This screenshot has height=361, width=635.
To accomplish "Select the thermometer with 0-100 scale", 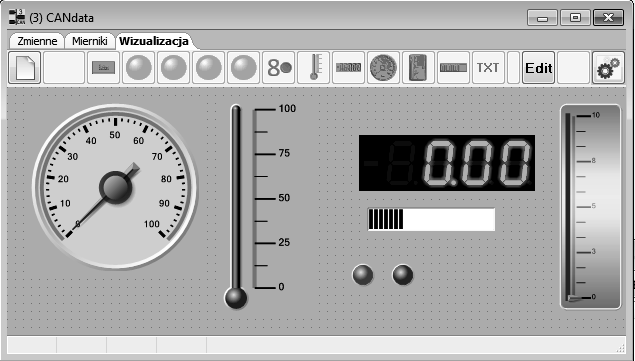I will coord(261,206).
